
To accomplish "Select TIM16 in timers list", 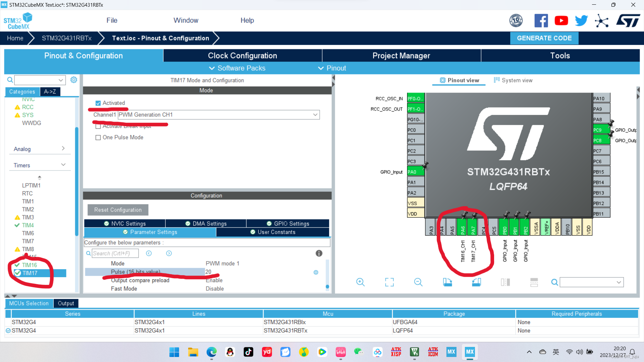I will (x=30, y=265).
